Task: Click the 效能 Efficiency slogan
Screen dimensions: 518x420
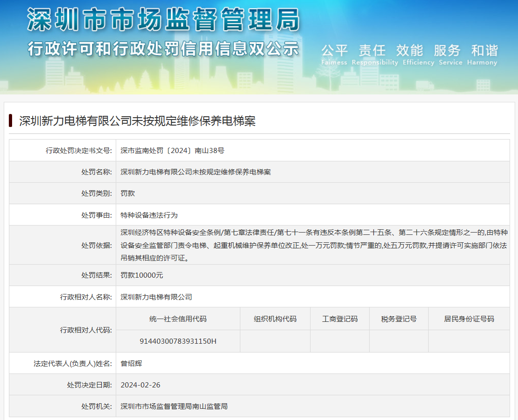Action: [x=418, y=54]
